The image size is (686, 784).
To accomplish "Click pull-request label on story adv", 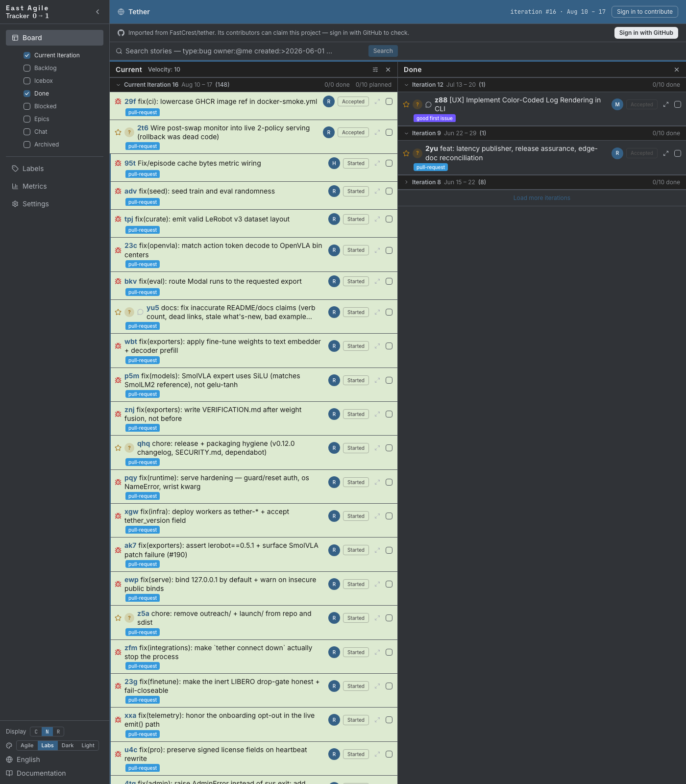I will click(143, 202).
